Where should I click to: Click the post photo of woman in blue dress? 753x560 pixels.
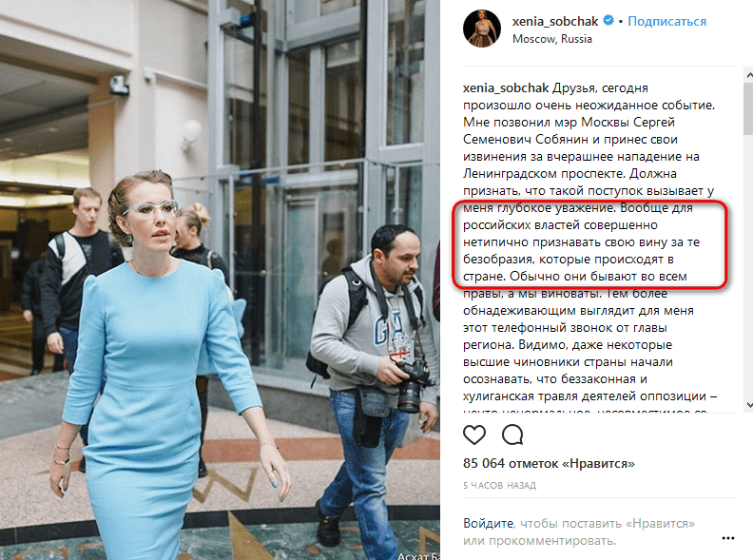click(x=220, y=280)
